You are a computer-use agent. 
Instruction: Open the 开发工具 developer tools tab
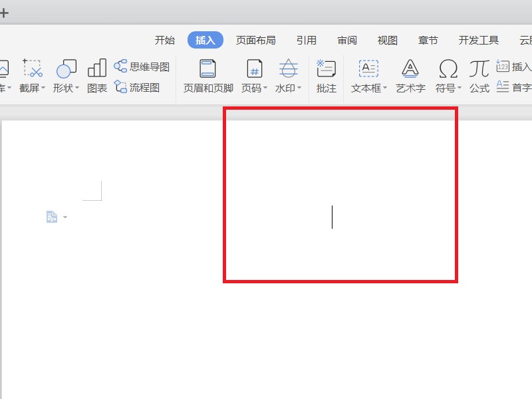tap(478, 40)
